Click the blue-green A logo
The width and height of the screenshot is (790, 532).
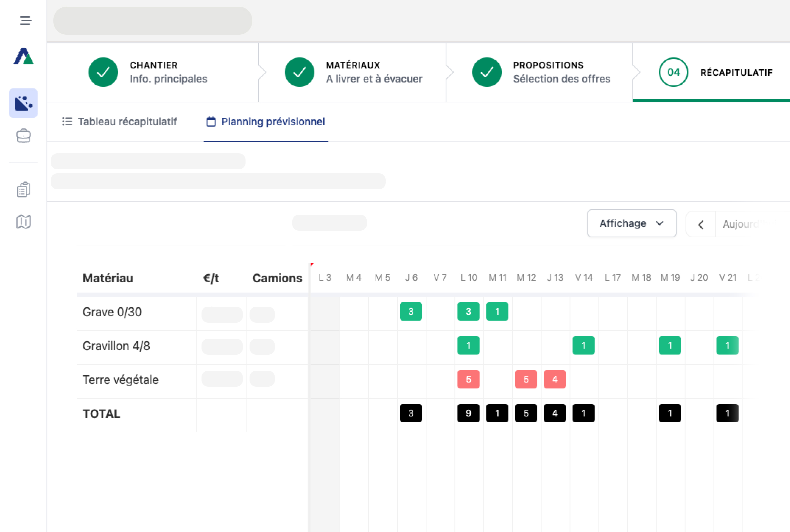(x=23, y=56)
